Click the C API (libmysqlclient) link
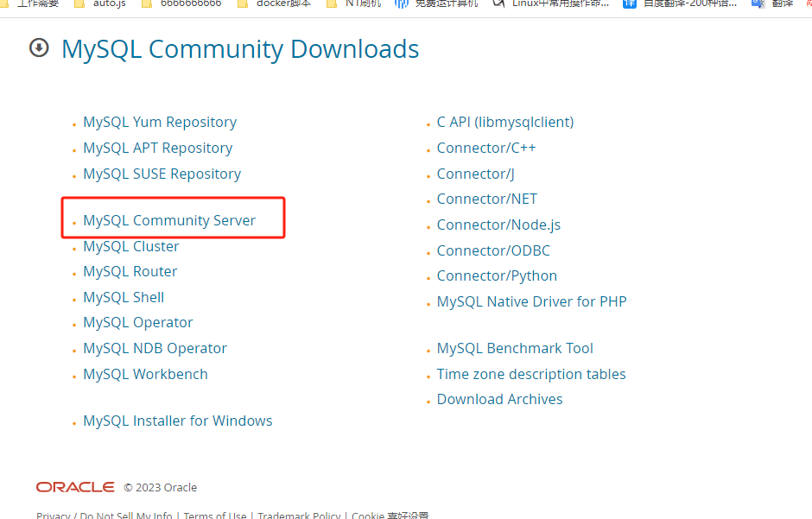Screen dimensions: 812x519 [x=505, y=122]
